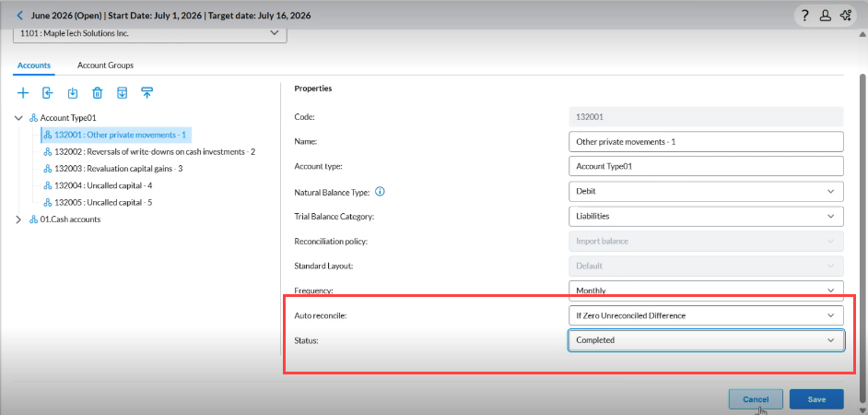The width and height of the screenshot is (868, 415).
Task: Open the Frequency dropdown showing Monthly
Action: 706,290
